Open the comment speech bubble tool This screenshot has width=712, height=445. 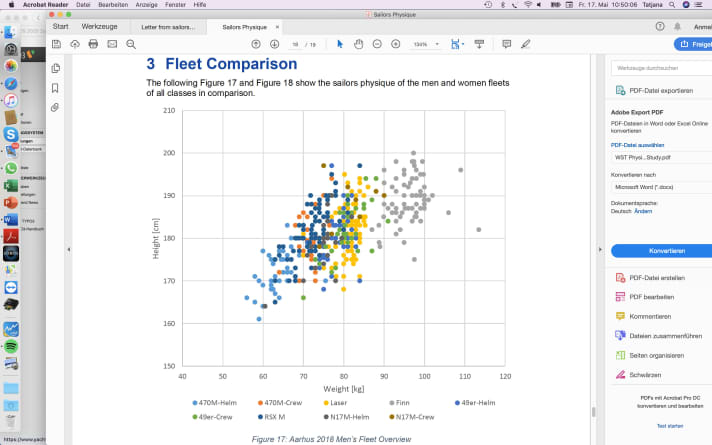tap(506, 44)
